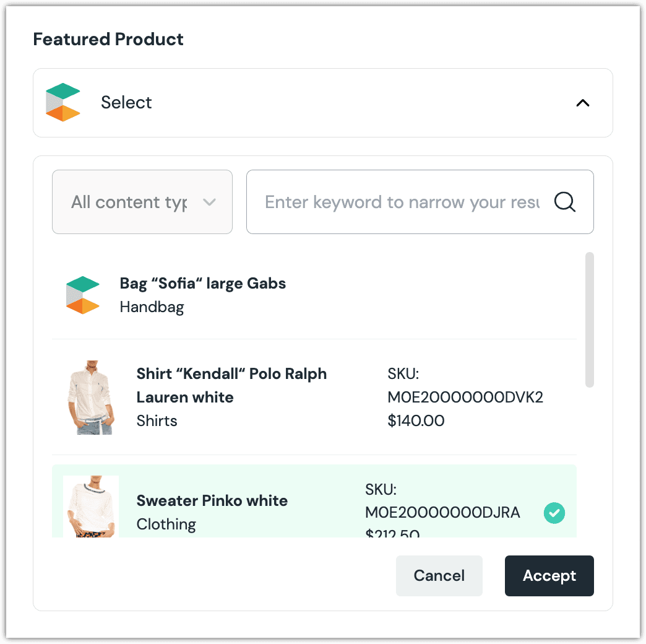Click the Shirt Kendall product thumbnail
Viewport: 646px width, 644px height.
(x=90, y=397)
